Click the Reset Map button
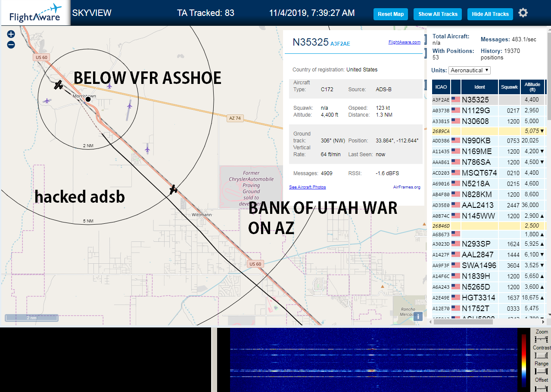This screenshot has height=392, width=551. click(x=391, y=14)
